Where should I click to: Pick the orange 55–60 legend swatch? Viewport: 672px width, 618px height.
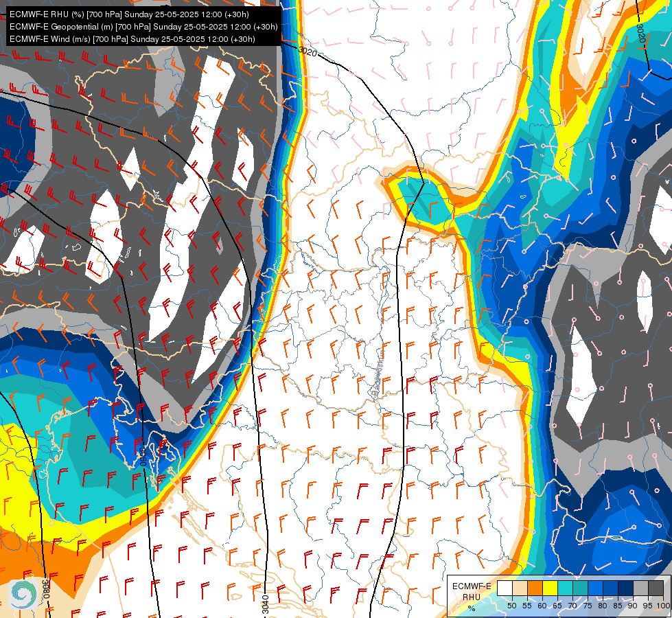(x=535, y=588)
